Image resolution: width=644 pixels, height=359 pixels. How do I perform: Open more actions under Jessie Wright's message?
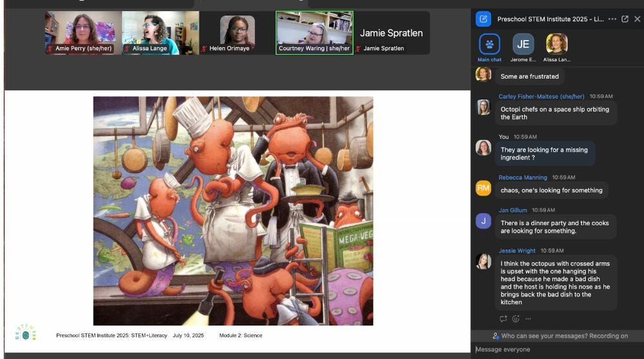coord(528,318)
